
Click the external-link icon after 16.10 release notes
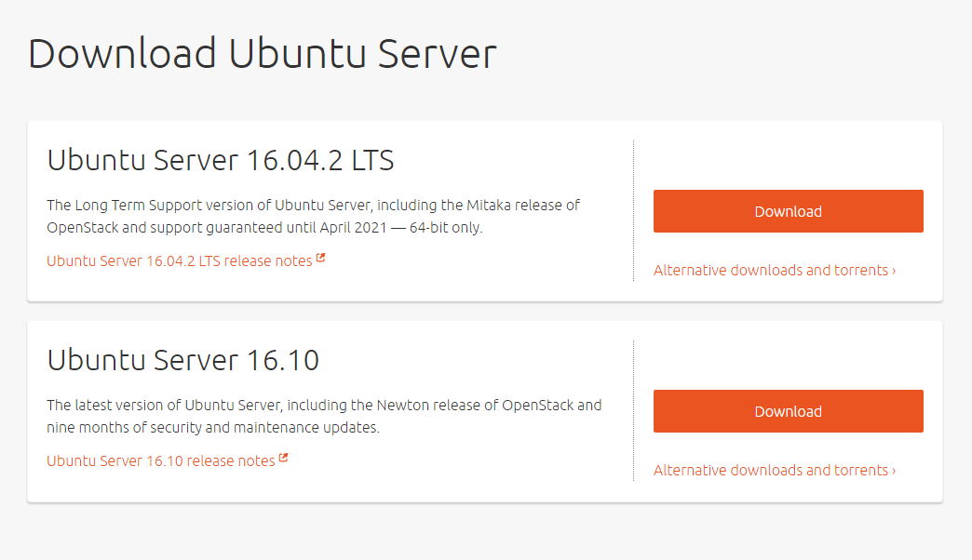pos(284,459)
